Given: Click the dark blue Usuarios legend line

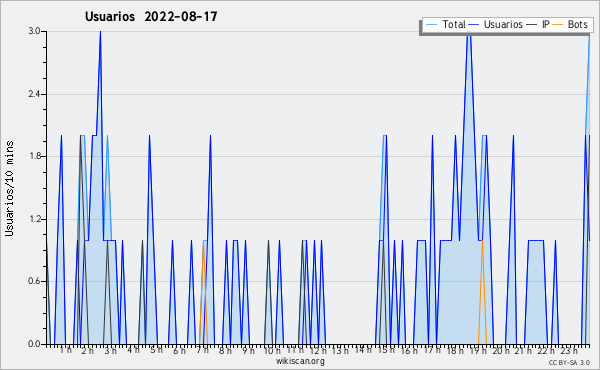Looking at the screenshot, I should [x=474, y=25].
